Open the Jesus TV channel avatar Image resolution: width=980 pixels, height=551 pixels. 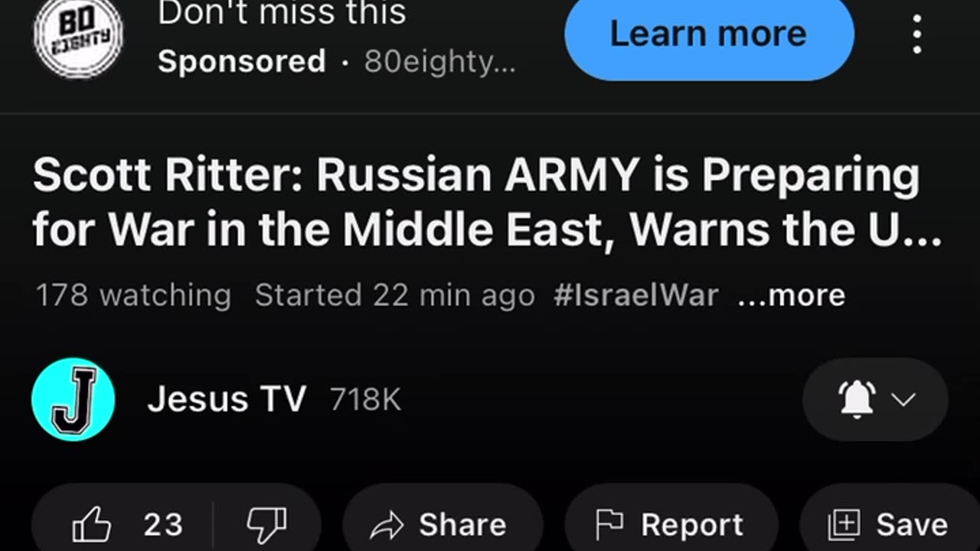73,399
